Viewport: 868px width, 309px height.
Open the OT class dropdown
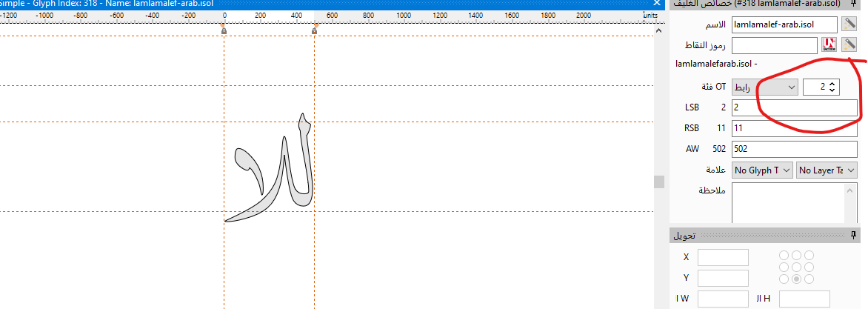point(764,87)
